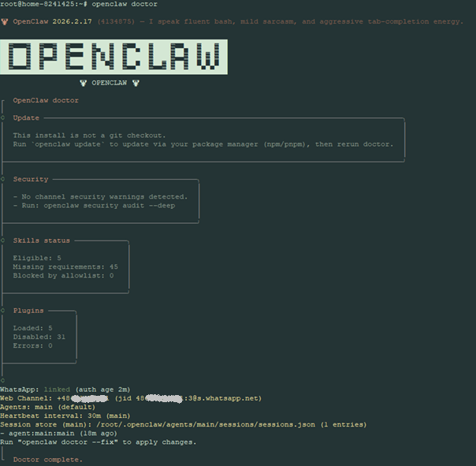This screenshot has height=466, width=476.
Task: Click the lobster icon right of small OPENCLAW label
Action: click(136, 82)
